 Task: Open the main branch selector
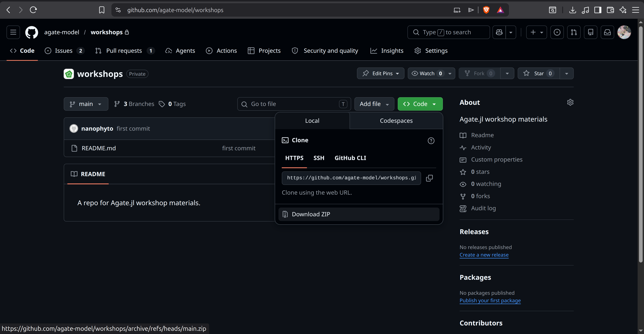pos(86,104)
